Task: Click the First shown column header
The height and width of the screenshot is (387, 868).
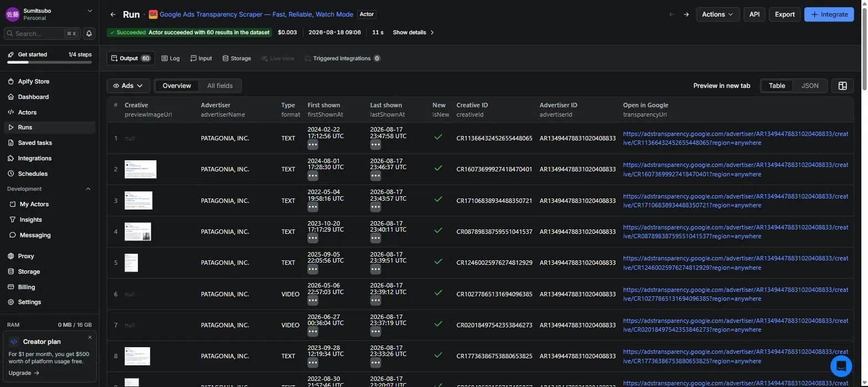Action: click(324, 105)
